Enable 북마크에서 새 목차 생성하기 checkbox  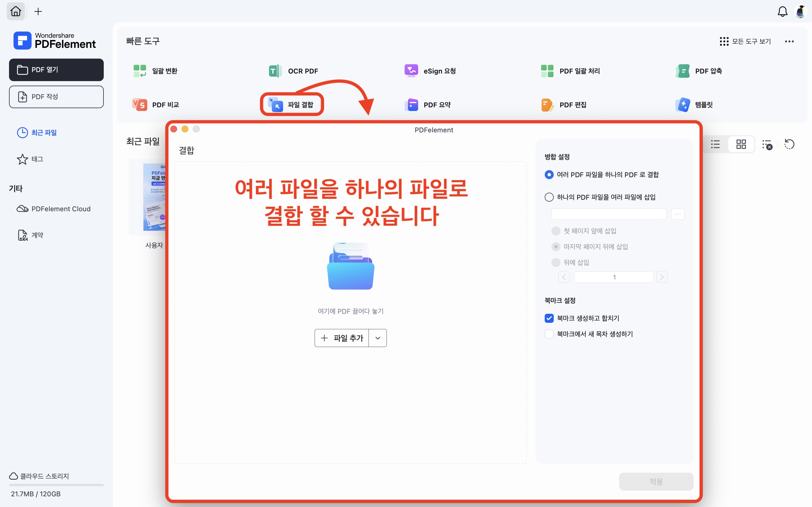coord(549,334)
